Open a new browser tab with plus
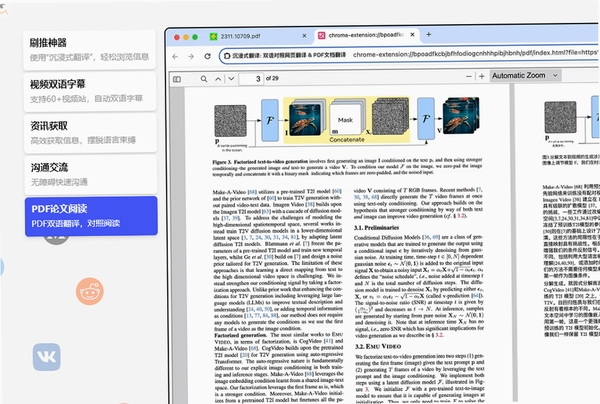 pyautogui.click(x=429, y=34)
